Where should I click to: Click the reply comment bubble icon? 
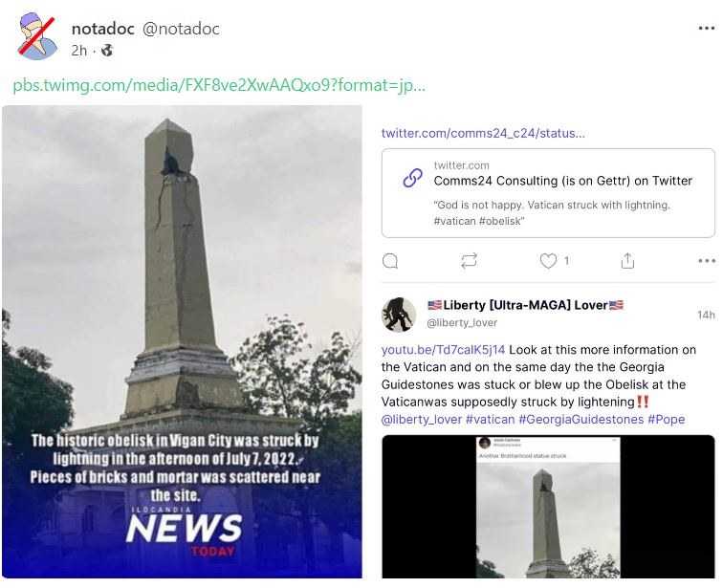click(x=390, y=261)
